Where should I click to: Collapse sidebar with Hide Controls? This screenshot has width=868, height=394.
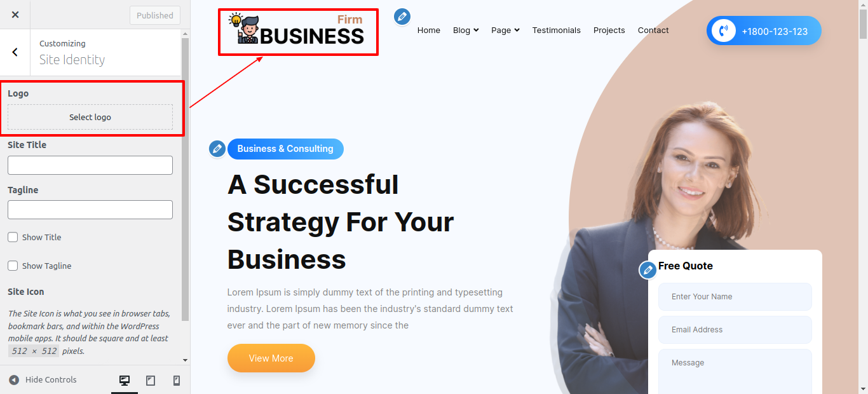(x=43, y=380)
